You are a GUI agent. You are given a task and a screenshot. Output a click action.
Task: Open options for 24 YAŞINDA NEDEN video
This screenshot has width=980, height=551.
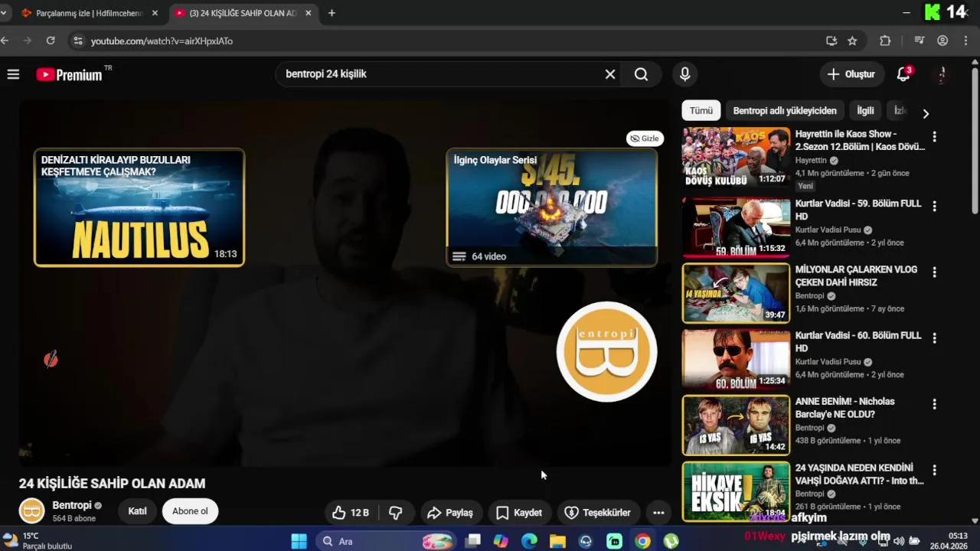pyautogui.click(x=934, y=471)
